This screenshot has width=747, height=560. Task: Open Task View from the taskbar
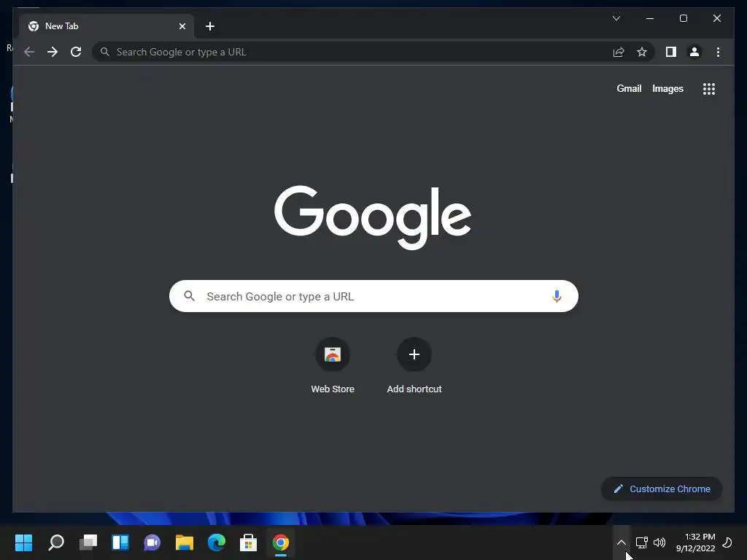pyautogui.click(x=88, y=542)
